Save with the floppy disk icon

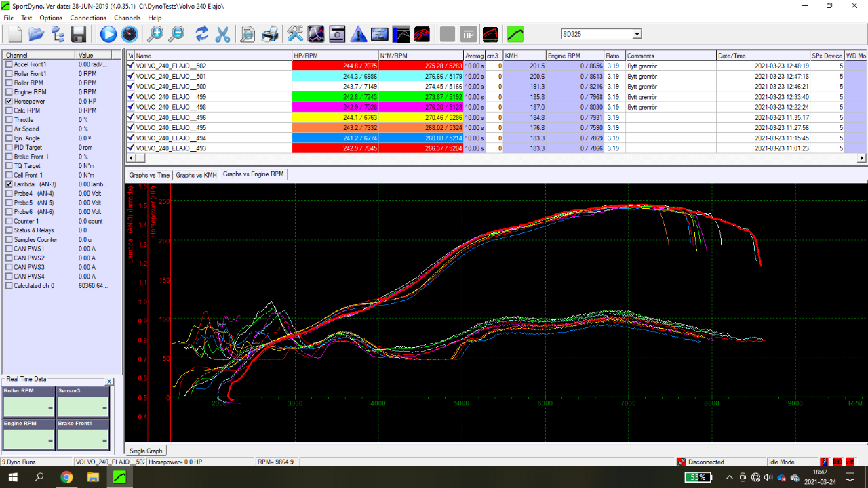[x=79, y=34]
